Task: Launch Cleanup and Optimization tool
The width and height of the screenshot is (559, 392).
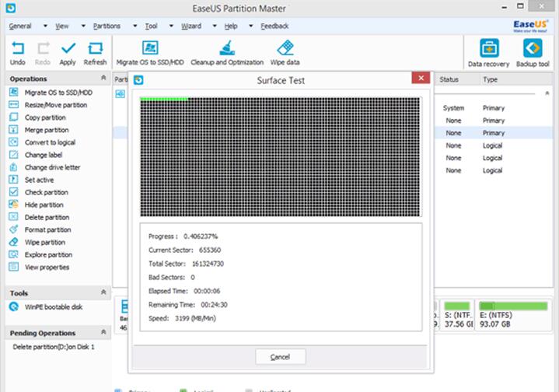Action: tap(227, 53)
